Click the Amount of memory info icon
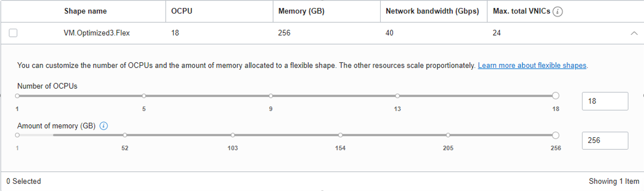Screen dimensions: 644x191 [x=103, y=126]
